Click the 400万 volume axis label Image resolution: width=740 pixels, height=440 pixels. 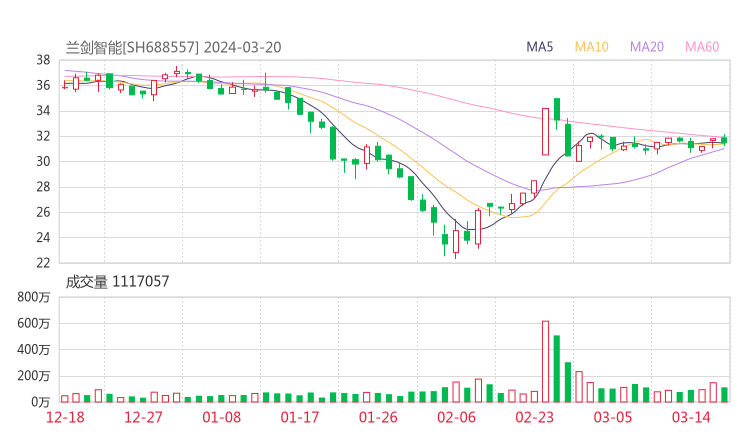coord(34,350)
